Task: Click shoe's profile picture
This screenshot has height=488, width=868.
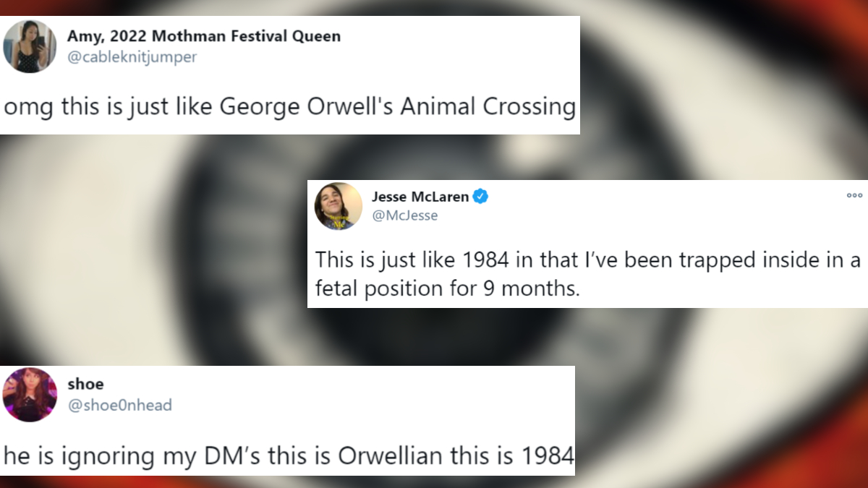Action: point(30,395)
